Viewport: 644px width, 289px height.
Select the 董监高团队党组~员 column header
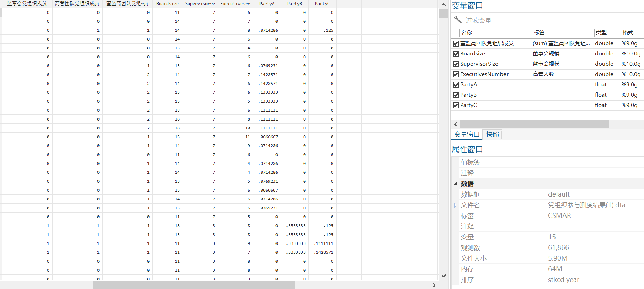[127, 4]
